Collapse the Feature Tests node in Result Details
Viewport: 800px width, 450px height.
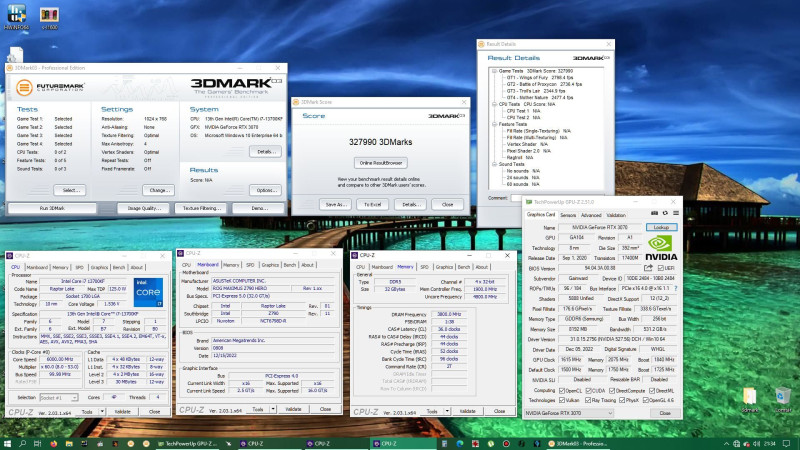click(494, 124)
